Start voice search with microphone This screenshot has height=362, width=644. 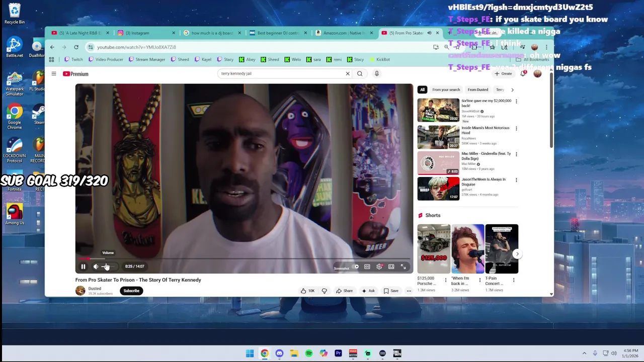tap(377, 73)
